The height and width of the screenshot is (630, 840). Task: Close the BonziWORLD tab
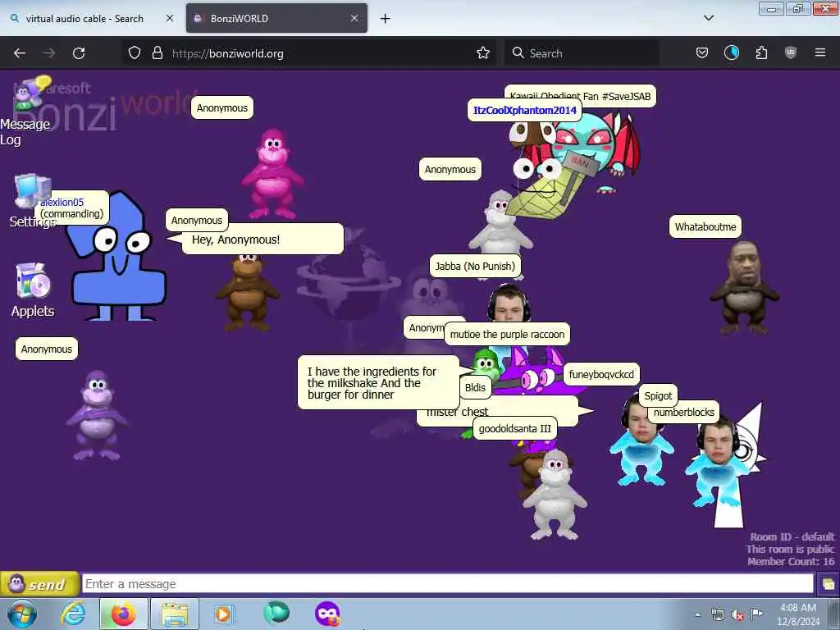click(354, 18)
